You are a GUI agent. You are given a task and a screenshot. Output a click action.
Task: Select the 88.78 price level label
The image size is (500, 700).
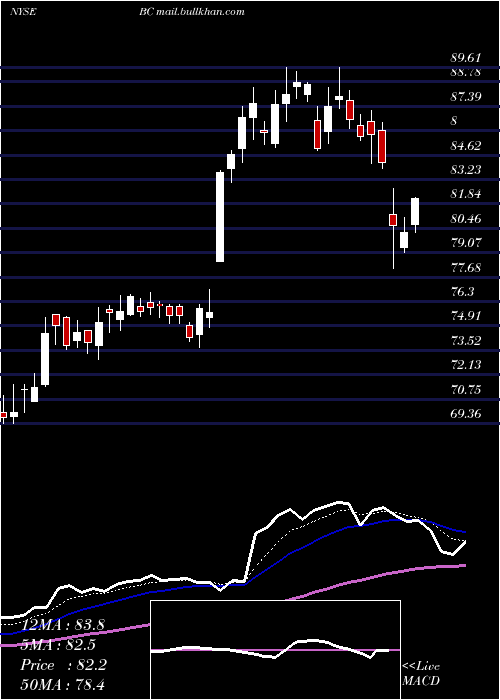coord(466,72)
